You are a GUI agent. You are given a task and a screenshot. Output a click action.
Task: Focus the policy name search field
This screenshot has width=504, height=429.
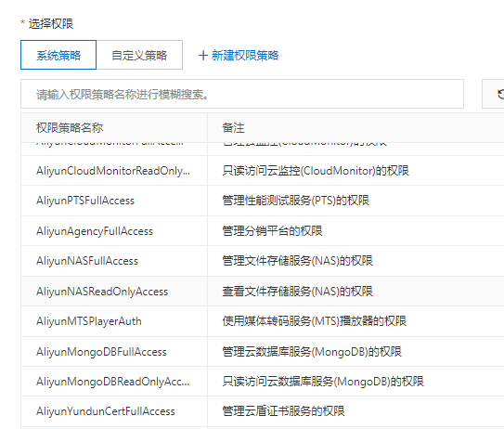pyautogui.click(x=242, y=94)
